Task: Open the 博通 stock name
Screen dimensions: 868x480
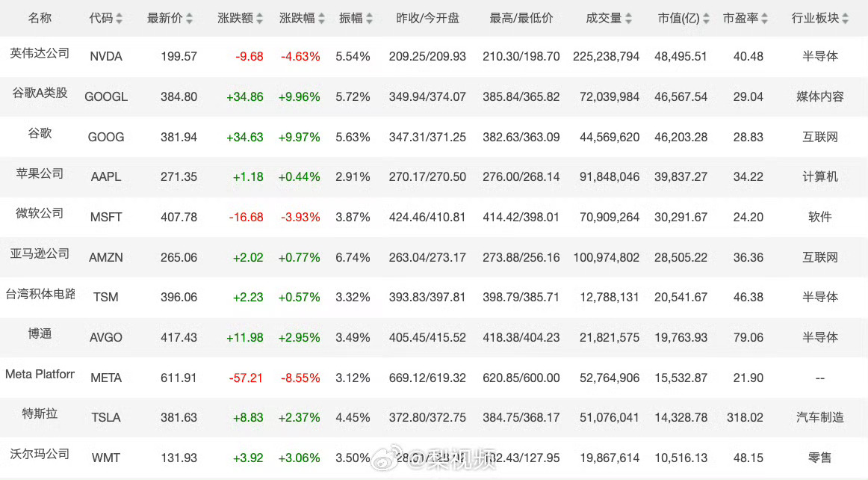Action: click(40, 333)
